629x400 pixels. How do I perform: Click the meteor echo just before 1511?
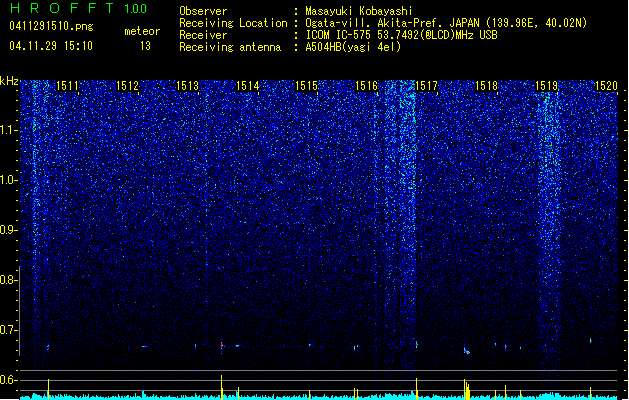coord(48,347)
